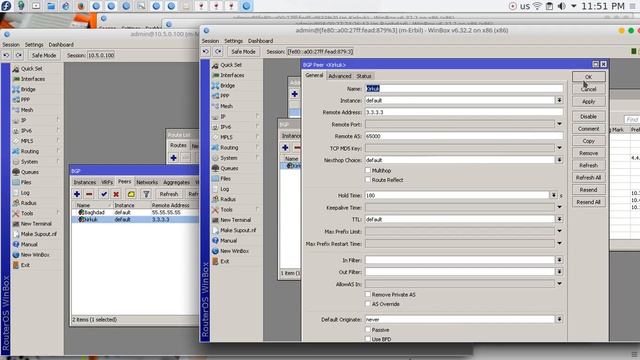Click Safe Mode in front WinBox toolbar
Screen dimensions: 640x360
pyautogui.click(x=243, y=51)
